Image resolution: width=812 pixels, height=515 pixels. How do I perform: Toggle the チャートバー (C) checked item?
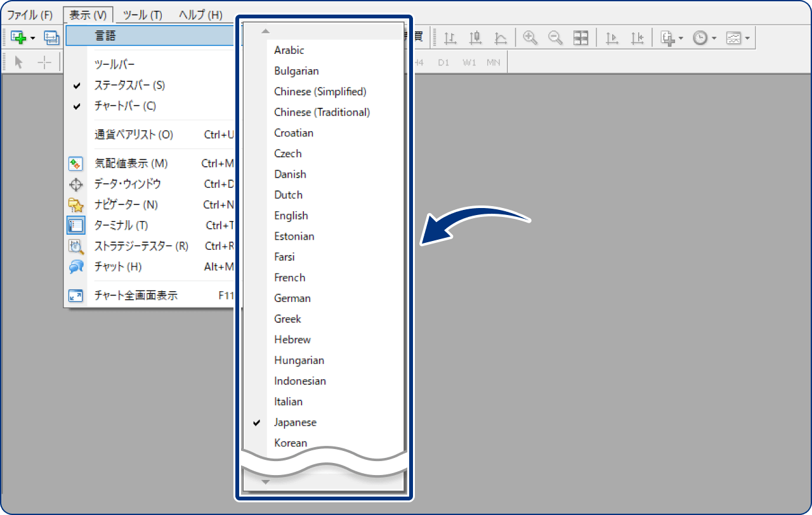pos(125,106)
